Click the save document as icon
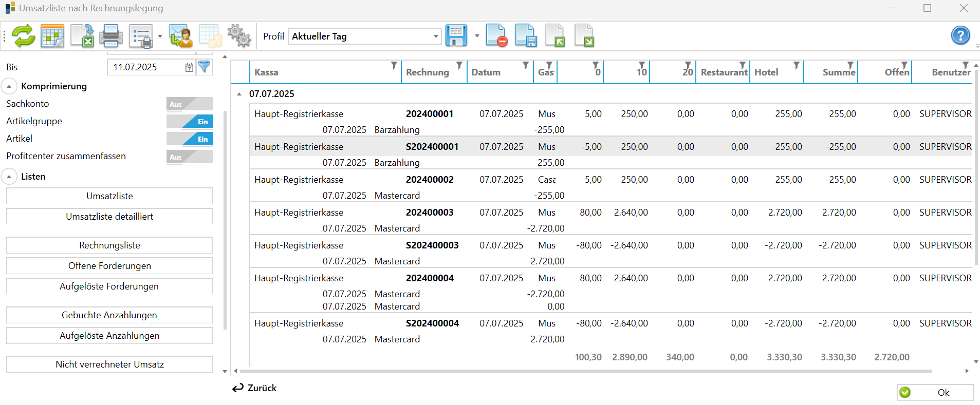The height and width of the screenshot is (405, 980). [x=526, y=36]
